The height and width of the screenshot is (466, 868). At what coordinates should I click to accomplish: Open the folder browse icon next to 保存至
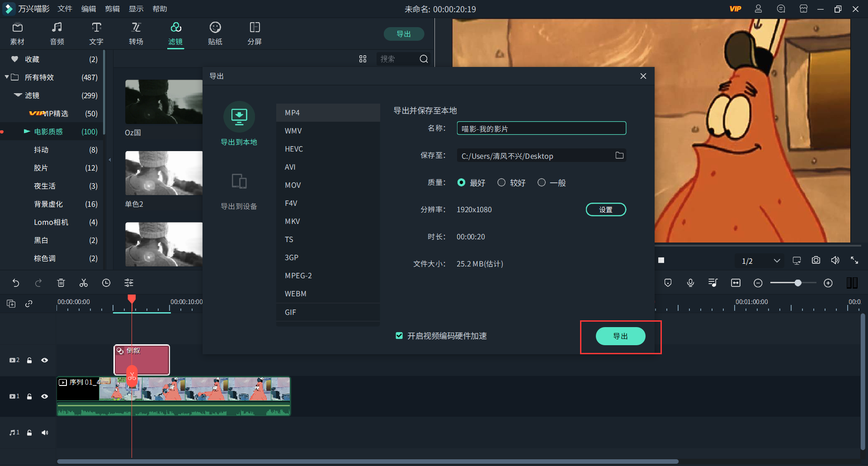pos(619,155)
